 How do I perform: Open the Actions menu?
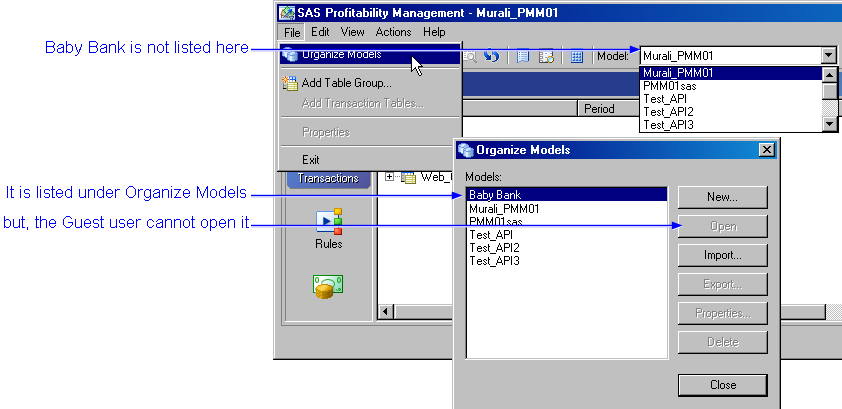393,32
